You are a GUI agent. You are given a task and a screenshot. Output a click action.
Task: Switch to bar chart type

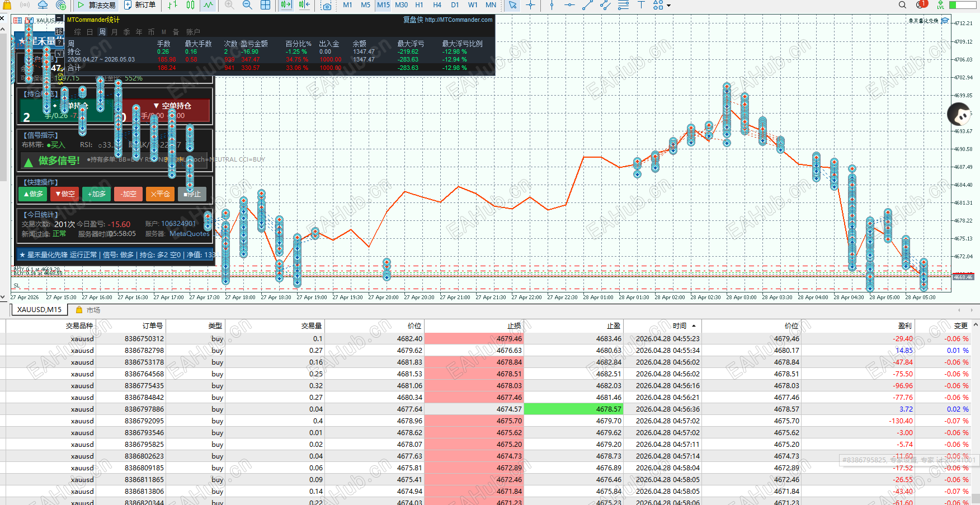tap(172, 5)
